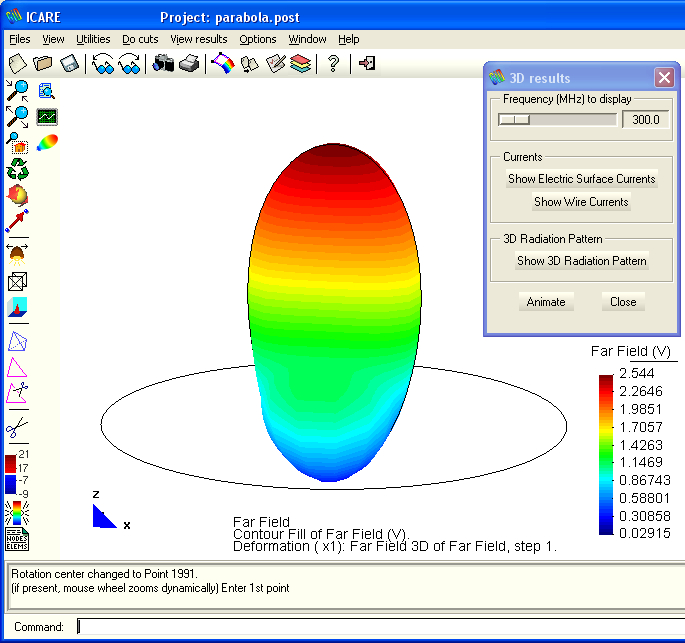This screenshot has width=685, height=643.
Task: Click Show 3D Radiation Pattern button
Action: click(581, 261)
